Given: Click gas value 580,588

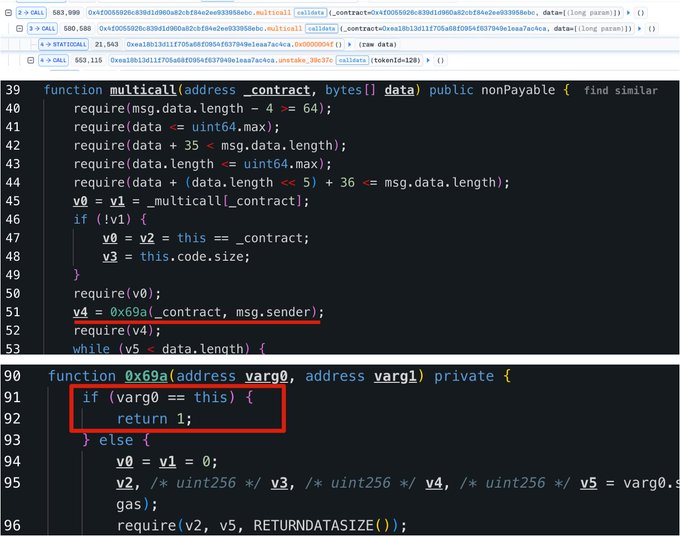Looking at the screenshot, I should coord(77,29).
